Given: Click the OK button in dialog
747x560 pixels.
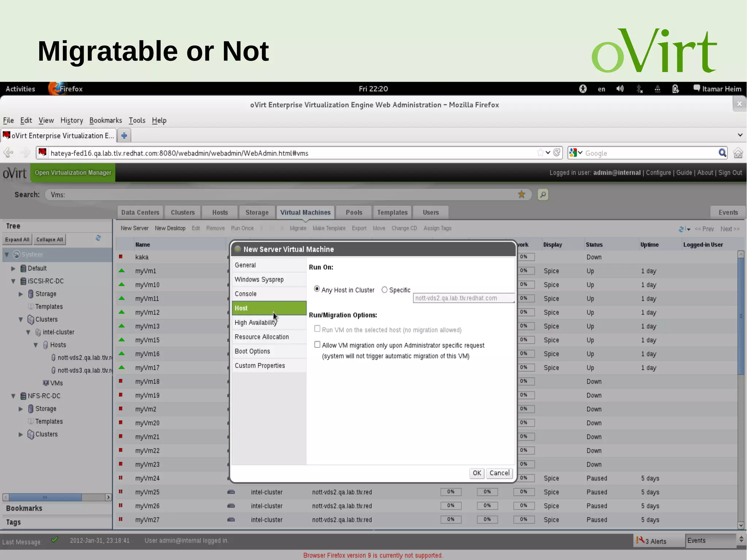Looking at the screenshot, I should point(477,473).
